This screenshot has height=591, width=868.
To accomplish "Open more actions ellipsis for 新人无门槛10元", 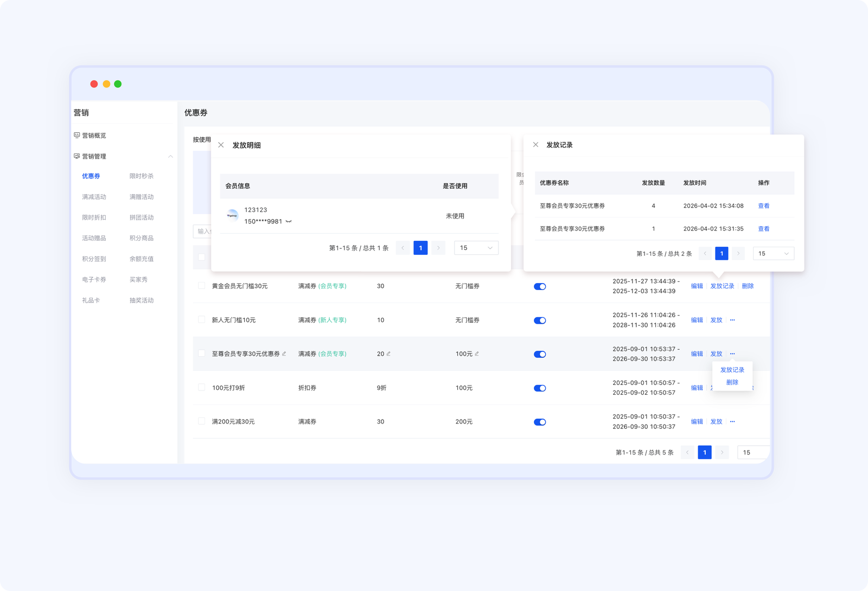I will tap(732, 320).
